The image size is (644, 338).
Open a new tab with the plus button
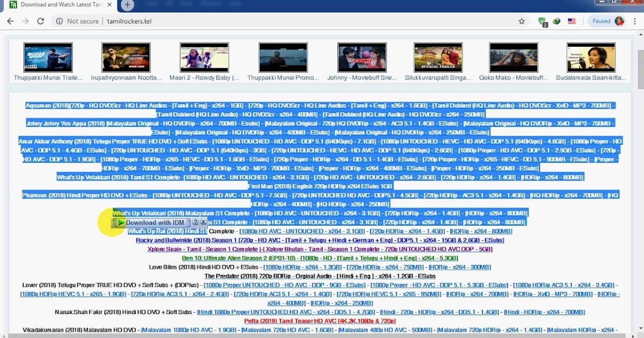pos(127,5)
